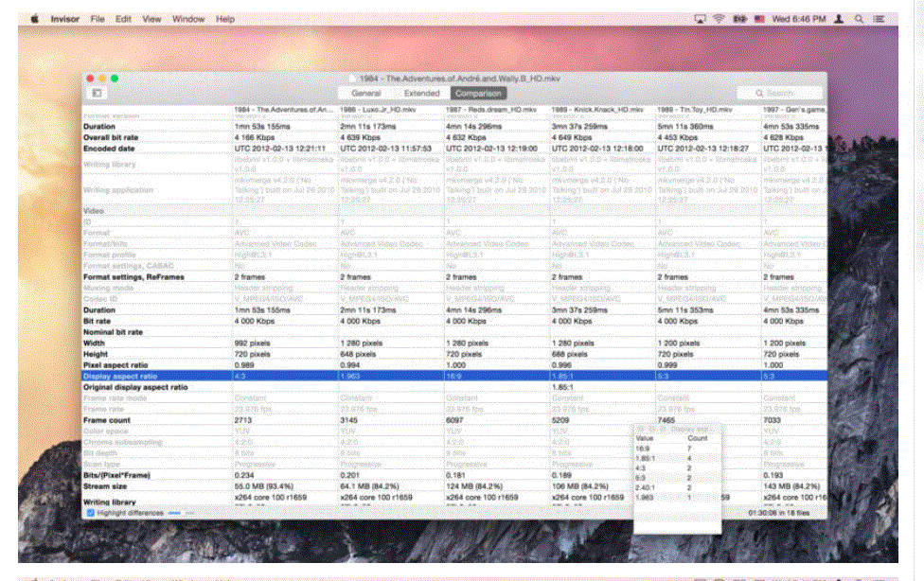This screenshot has height=581, width=924.
Task: Open the Window menu
Action: 188,19
